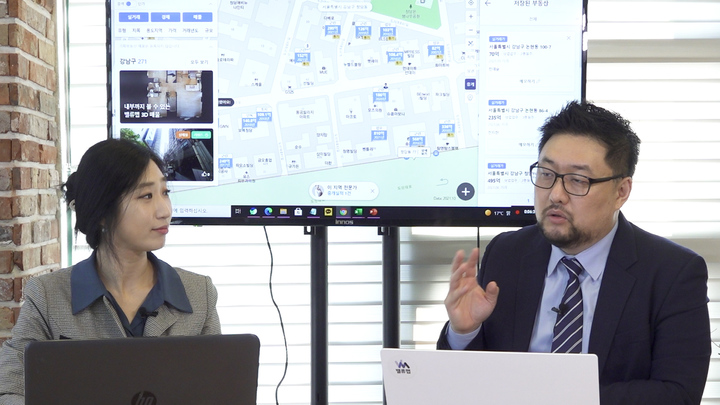Image resolution: width=720 pixels, height=405 pixels.
Task: Click the white tooltip bubble on map
Action: [x=414, y=152]
